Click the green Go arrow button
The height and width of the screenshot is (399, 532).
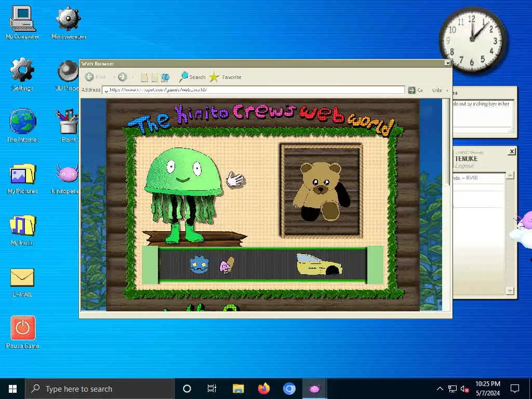411,90
